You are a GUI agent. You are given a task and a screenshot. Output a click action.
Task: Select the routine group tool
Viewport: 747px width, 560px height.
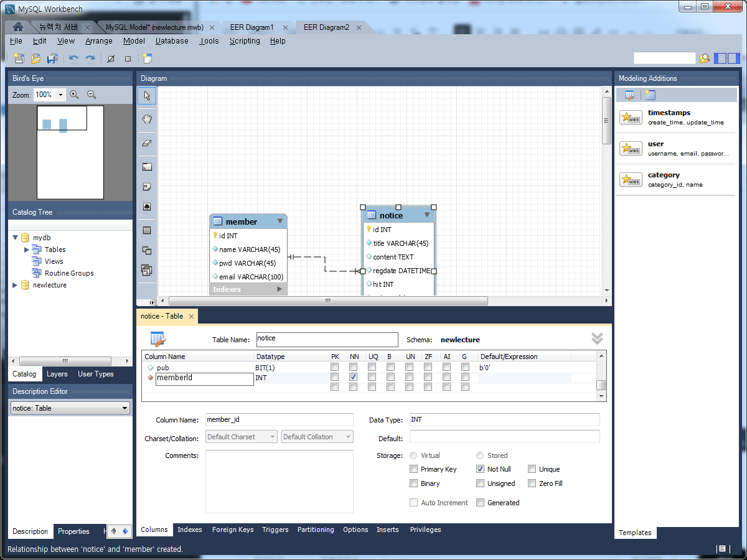pyautogui.click(x=147, y=270)
